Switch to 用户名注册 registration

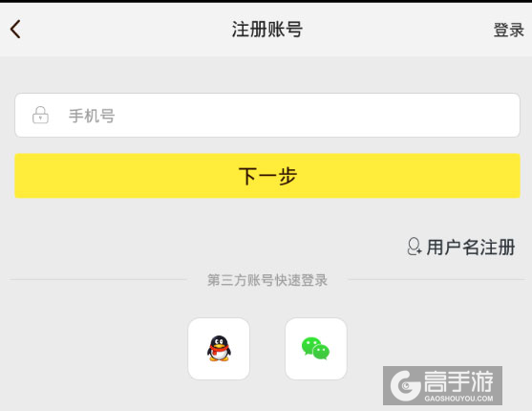471,247
